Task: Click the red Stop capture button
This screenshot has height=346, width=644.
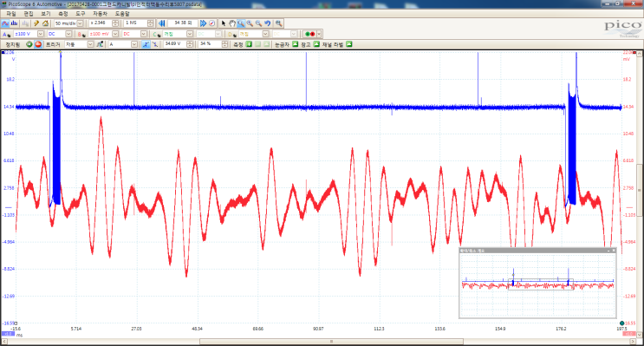Action: coord(38,44)
